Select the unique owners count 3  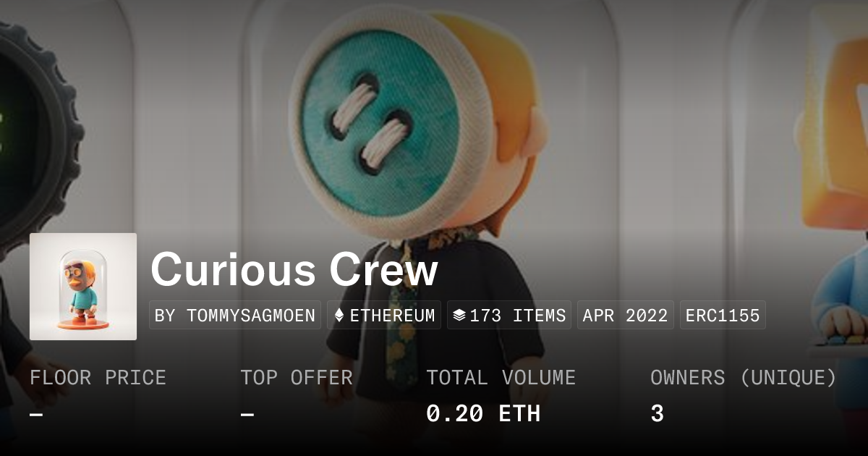657,414
